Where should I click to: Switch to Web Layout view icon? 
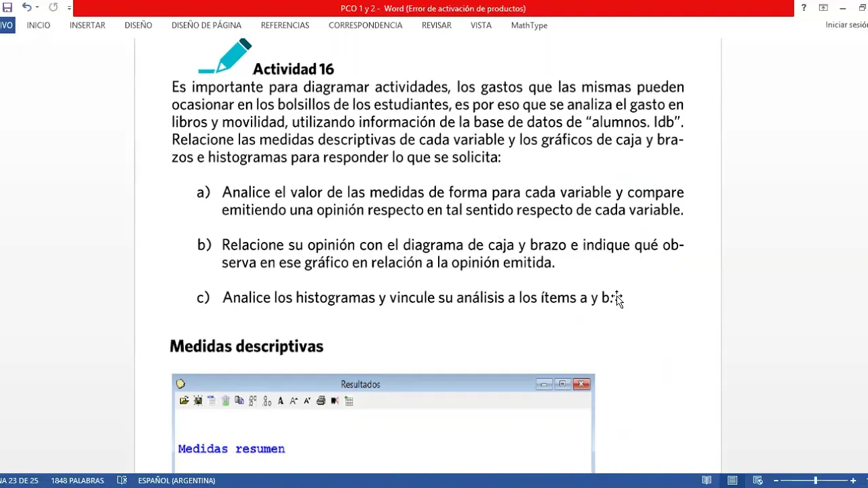(758, 481)
